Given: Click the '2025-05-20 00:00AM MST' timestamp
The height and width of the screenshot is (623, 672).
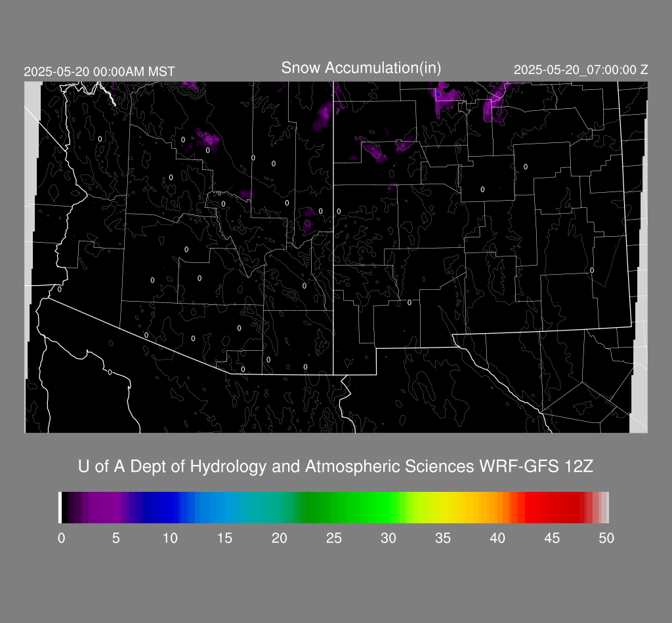Looking at the screenshot, I should pyautogui.click(x=99, y=71).
